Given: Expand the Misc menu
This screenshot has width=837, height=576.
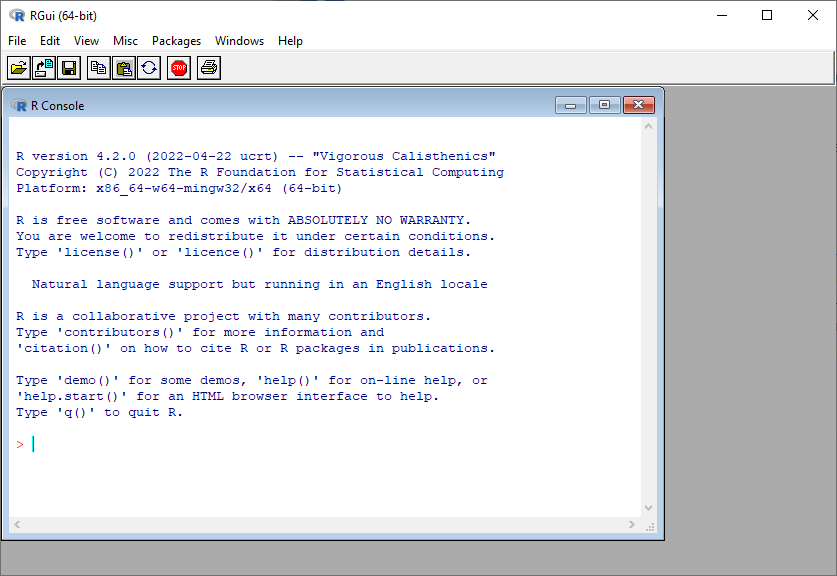Looking at the screenshot, I should coord(125,41).
